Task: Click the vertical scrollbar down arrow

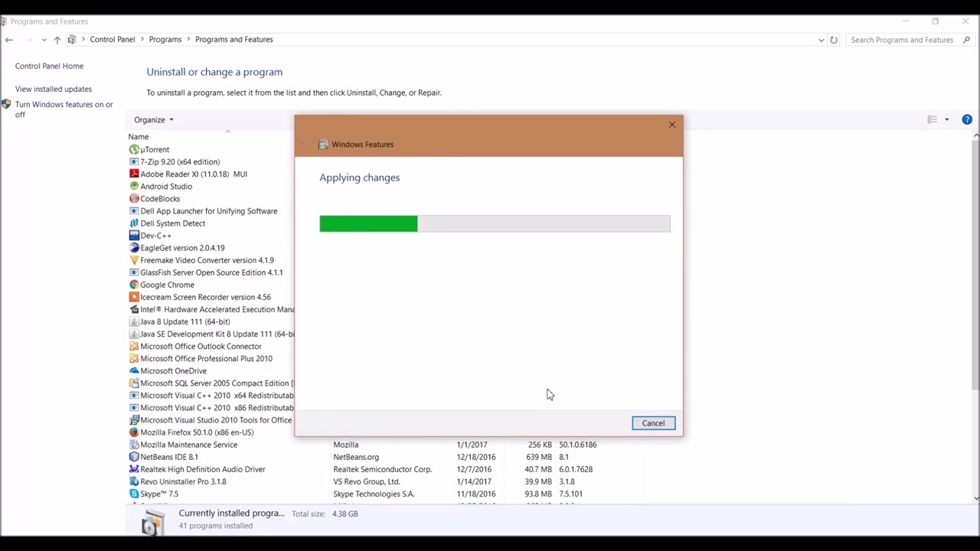Action: click(975, 497)
